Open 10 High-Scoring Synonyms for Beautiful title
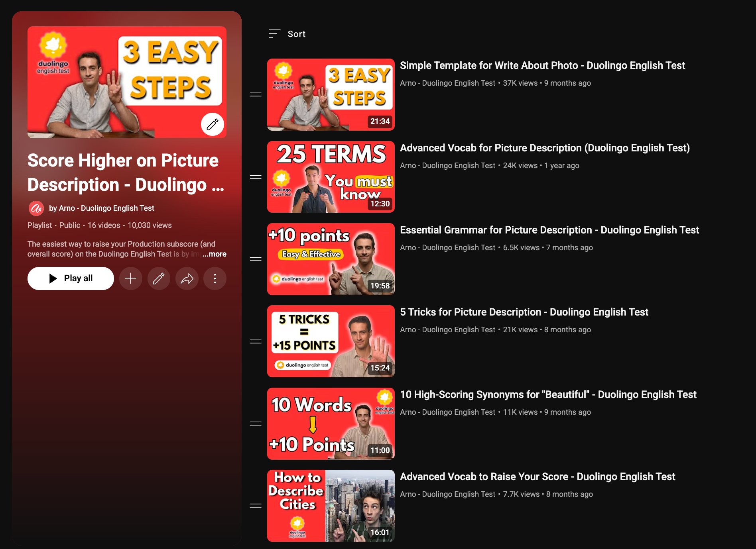Viewport: 756px width, 549px height. tap(548, 394)
